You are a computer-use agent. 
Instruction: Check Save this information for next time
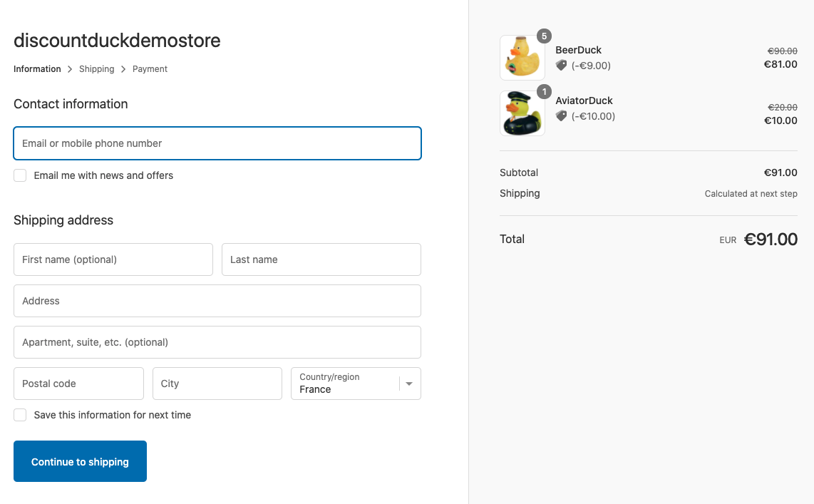[20, 415]
